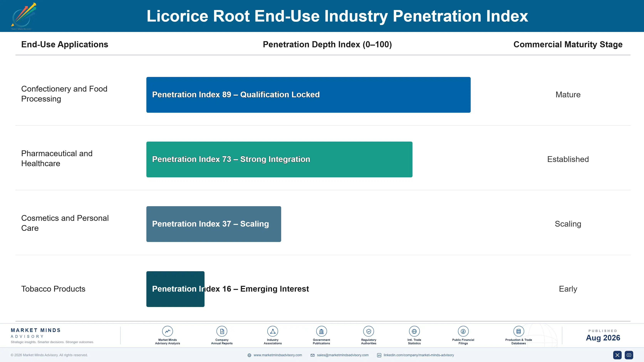The height and width of the screenshot is (362, 644).
Task: Click the Production & Trade Databases icon
Action: [x=518, y=331]
